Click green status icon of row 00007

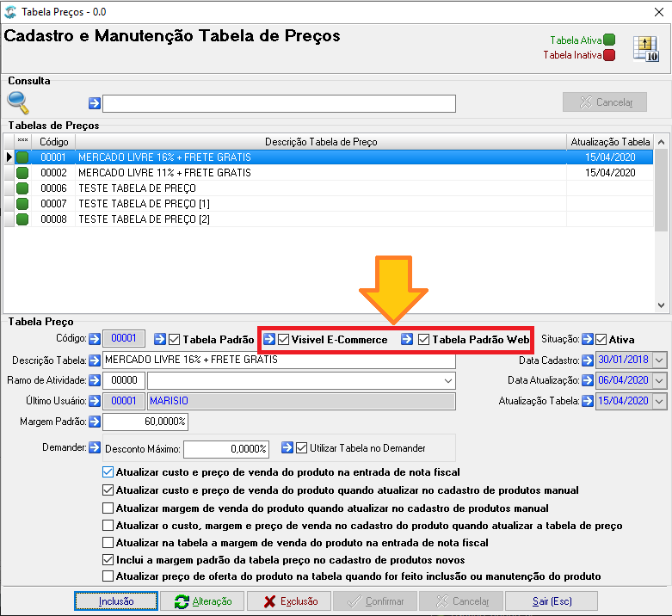pos(22,204)
